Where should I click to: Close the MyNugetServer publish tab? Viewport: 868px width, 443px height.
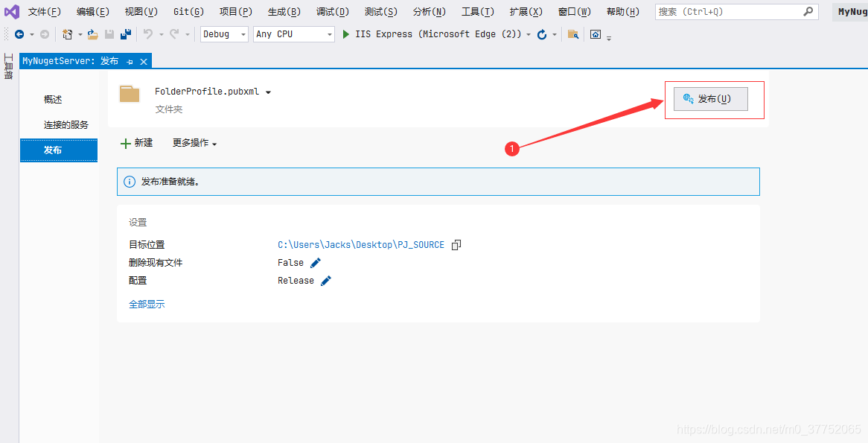click(144, 62)
